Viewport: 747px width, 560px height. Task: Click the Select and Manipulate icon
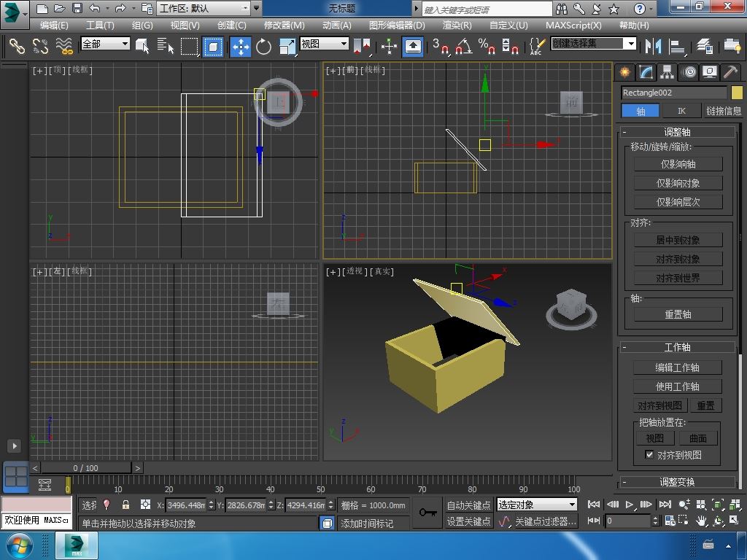click(x=390, y=46)
